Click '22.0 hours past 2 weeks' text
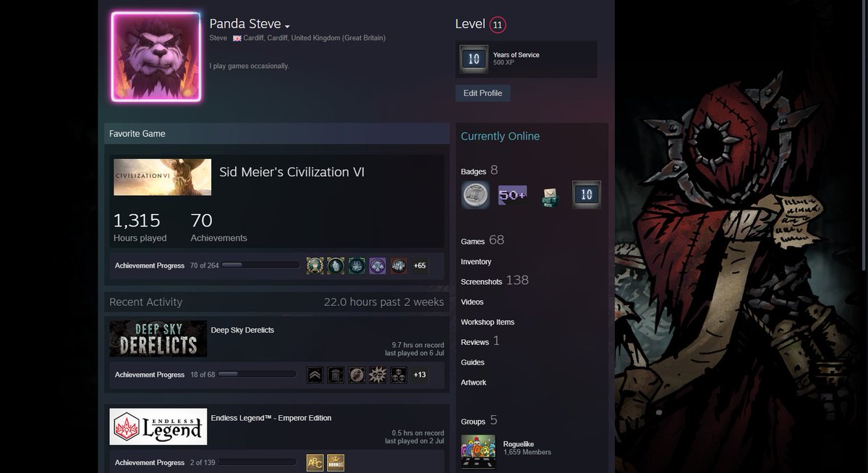The height and width of the screenshot is (473, 868). [x=384, y=302]
